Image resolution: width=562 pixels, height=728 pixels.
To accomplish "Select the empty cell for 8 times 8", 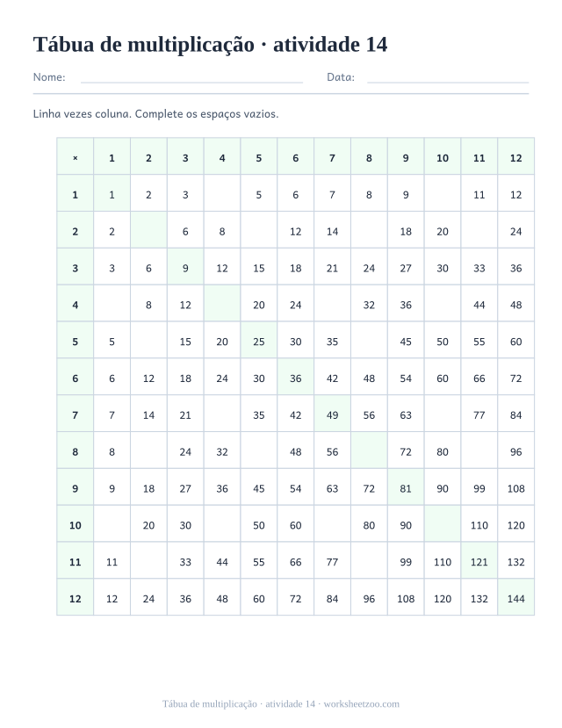I will pyautogui.click(x=369, y=451).
